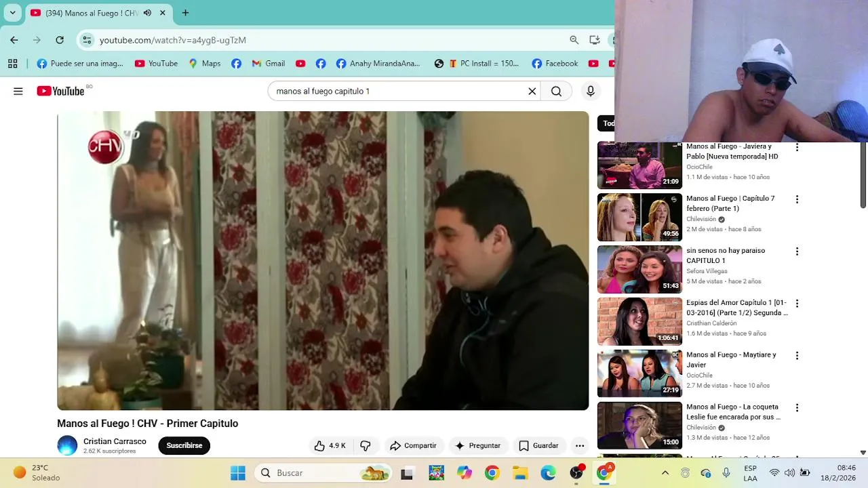The height and width of the screenshot is (488, 868).
Task: Show hidden system tray icons chevron
Action: tap(665, 473)
